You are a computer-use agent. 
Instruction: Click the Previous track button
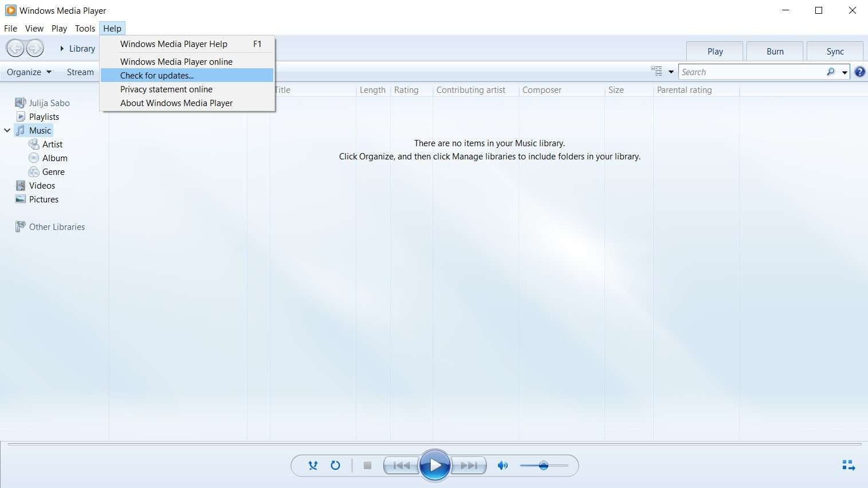pyautogui.click(x=401, y=466)
